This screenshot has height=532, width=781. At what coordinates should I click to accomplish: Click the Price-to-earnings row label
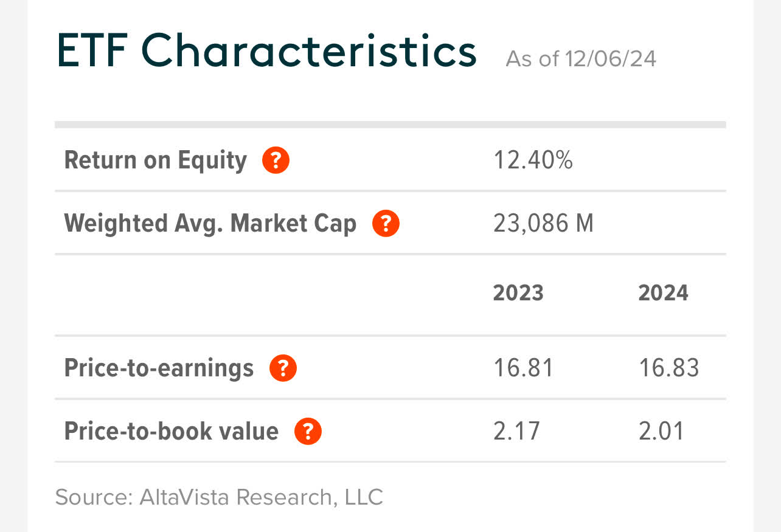159,367
